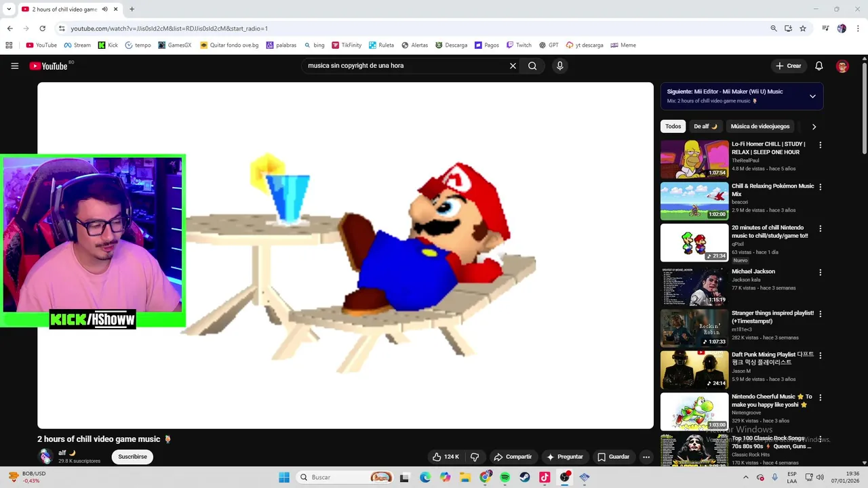This screenshot has width=868, height=488.
Task: Click the Crear button
Action: tap(789, 66)
